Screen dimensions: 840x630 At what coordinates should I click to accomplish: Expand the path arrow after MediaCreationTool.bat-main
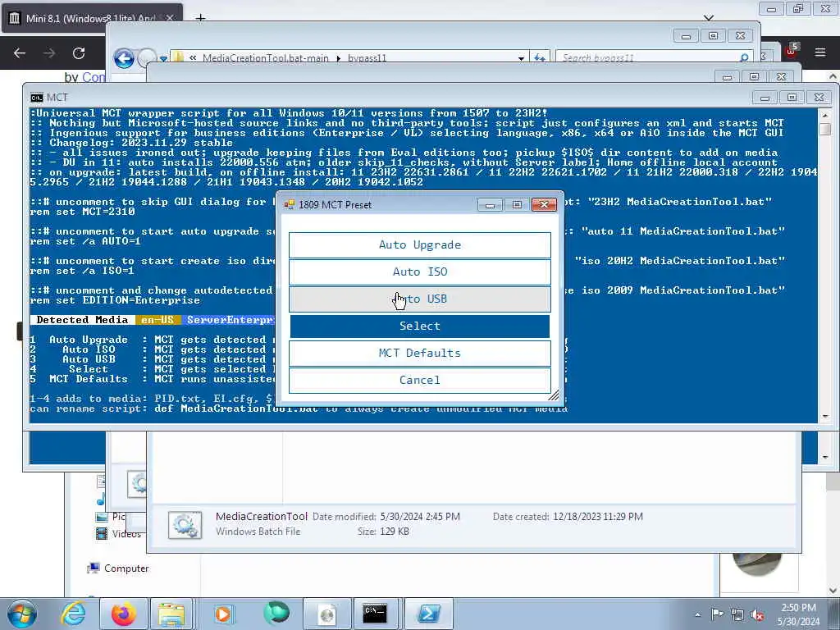click(338, 58)
